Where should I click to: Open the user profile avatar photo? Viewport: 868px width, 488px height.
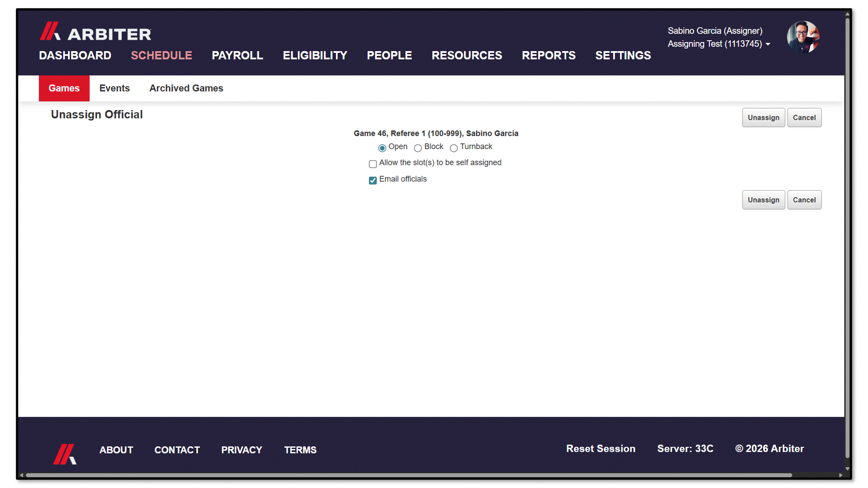coord(803,37)
